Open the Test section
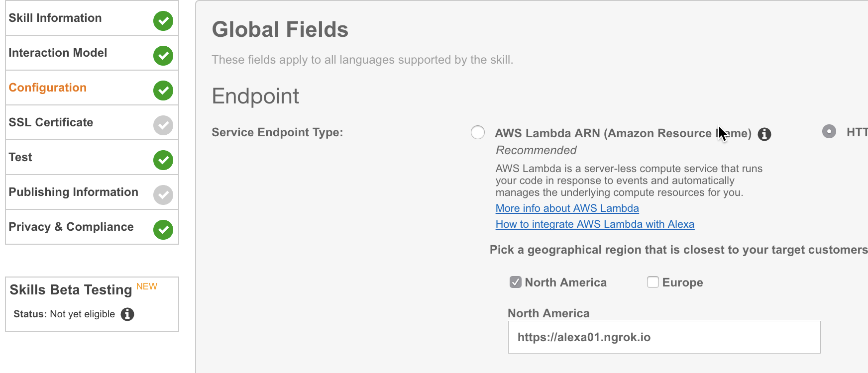The height and width of the screenshot is (373, 868). 92,157
